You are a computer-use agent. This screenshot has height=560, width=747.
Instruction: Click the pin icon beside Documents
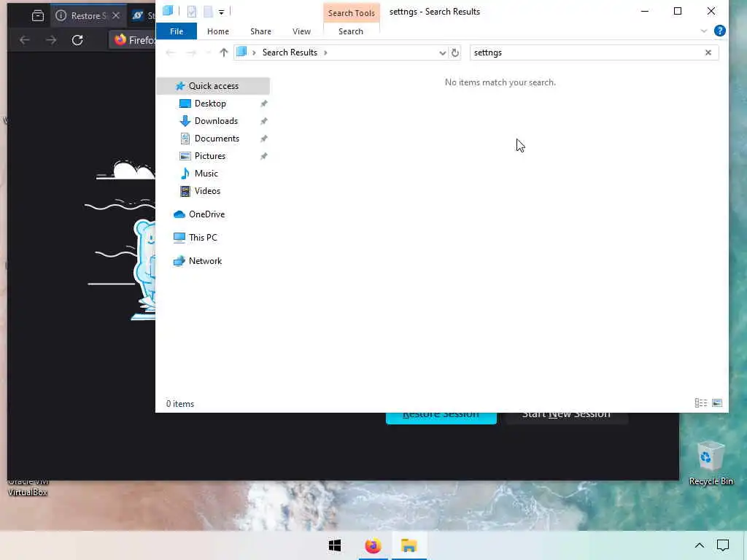click(263, 139)
